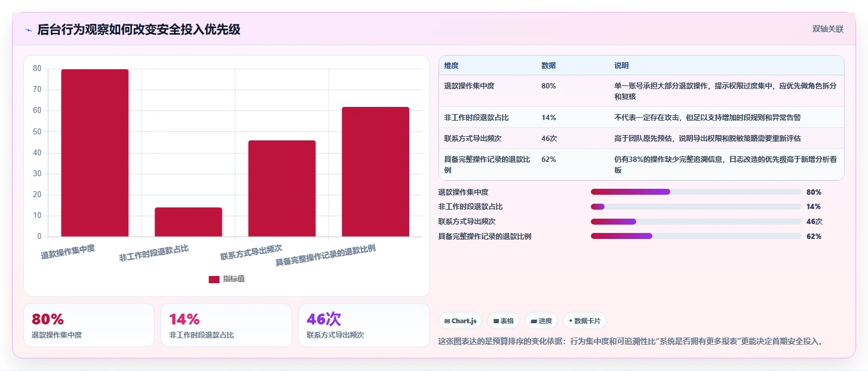868x371 pixels.
Task: Click the 具备完整操作记录的退款比例 x-axis label
Action: 326,255
